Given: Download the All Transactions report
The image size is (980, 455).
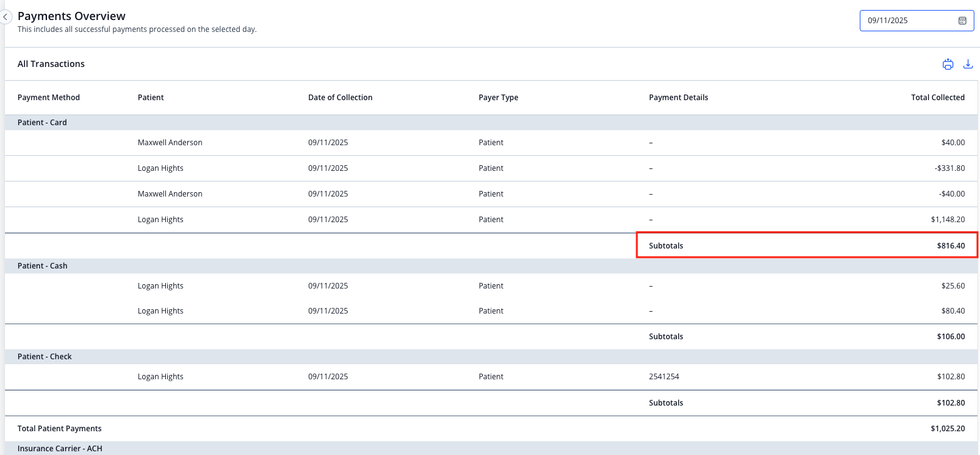Looking at the screenshot, I should pyautogui.click(x=967, y=64).
